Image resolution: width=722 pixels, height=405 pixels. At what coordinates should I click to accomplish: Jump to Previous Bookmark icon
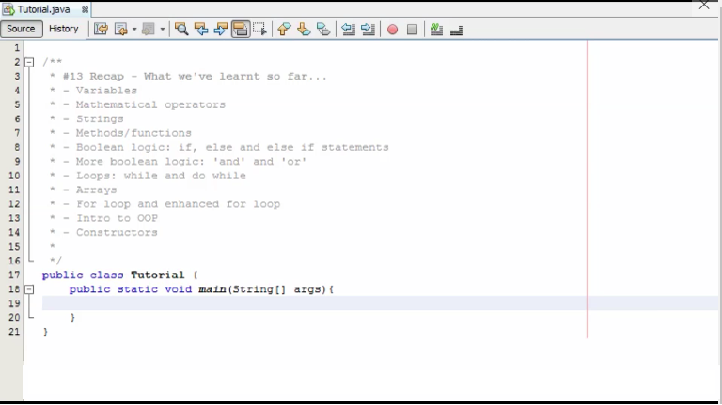tap(284, 29)
